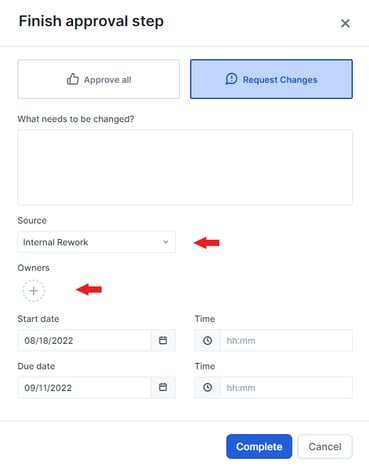Select the Approve all option
The width and height of the screenshot is (369, 467).
click(99, 79)
